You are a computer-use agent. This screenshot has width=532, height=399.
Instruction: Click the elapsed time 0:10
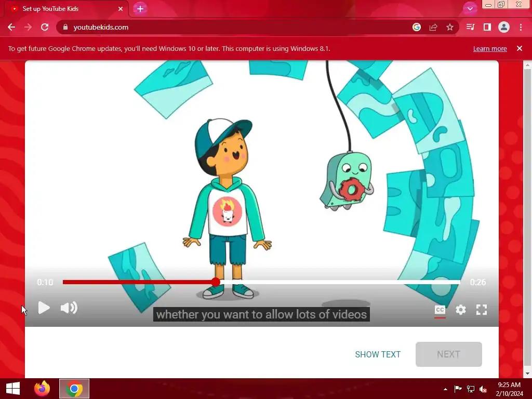coord(45,282)
